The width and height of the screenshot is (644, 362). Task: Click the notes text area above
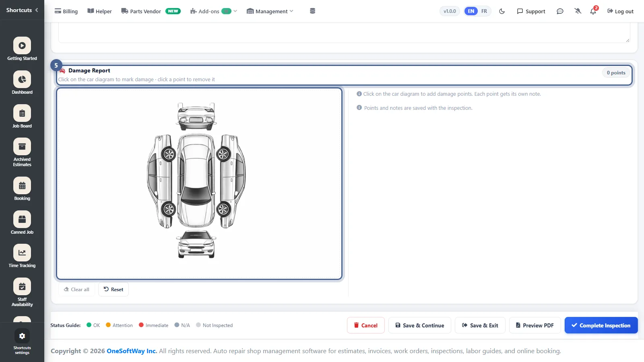tap(344, 32)
